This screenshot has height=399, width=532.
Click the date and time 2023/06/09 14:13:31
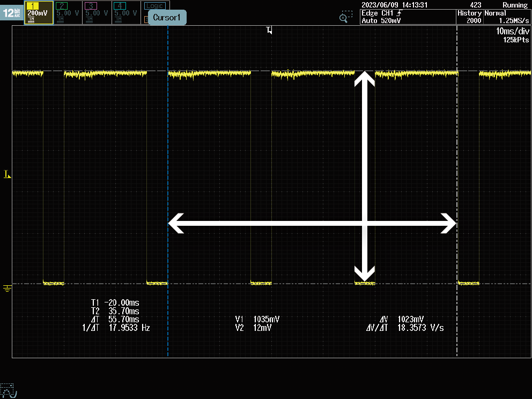tap(394, 5)
